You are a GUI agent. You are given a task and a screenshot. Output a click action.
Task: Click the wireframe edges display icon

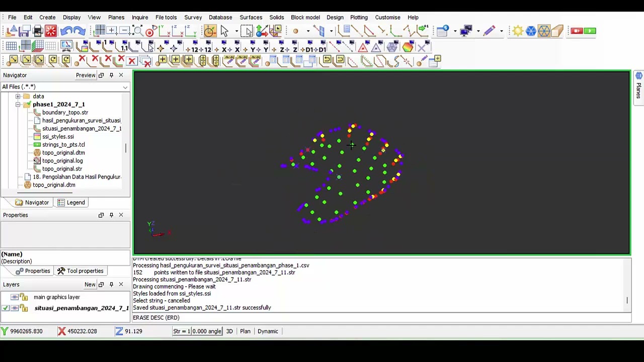click(544, 31)
